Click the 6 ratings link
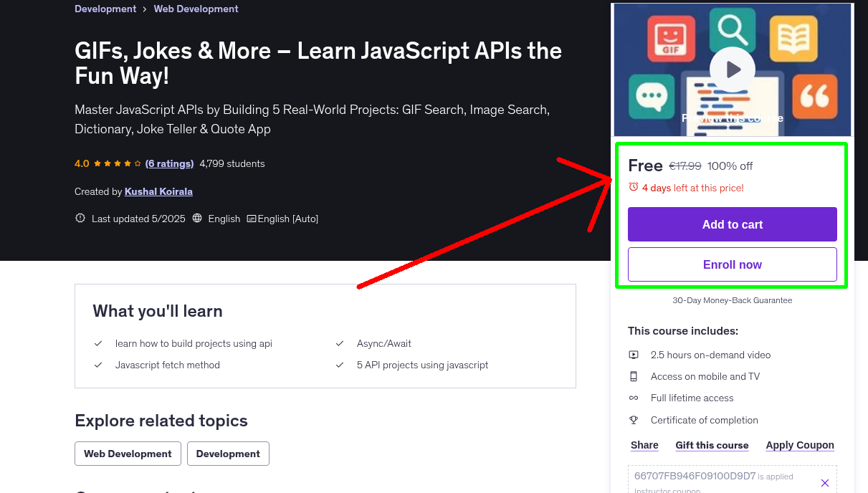 pyautogui.click(x=169, y=163)
